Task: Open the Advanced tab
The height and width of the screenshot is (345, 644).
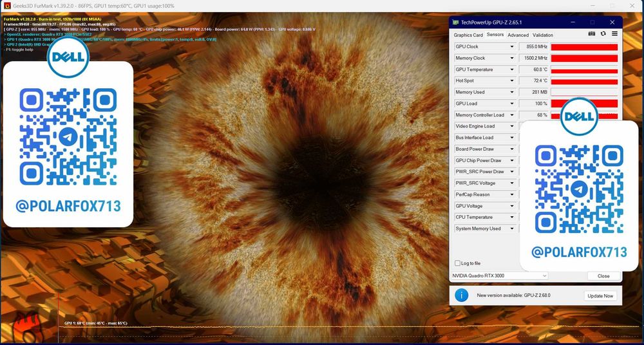Action: click(x=518, y=35)
